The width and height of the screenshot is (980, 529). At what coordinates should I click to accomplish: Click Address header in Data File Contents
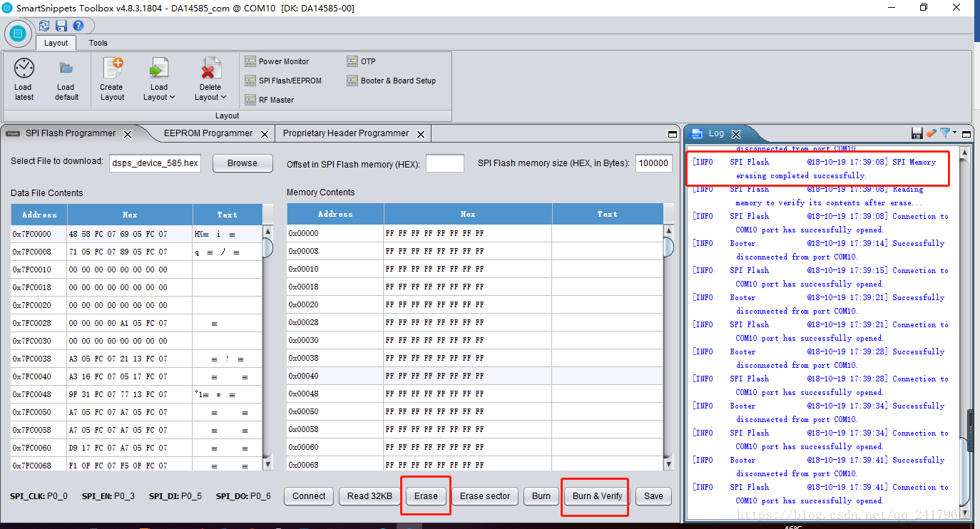click(x=39, y=215)
